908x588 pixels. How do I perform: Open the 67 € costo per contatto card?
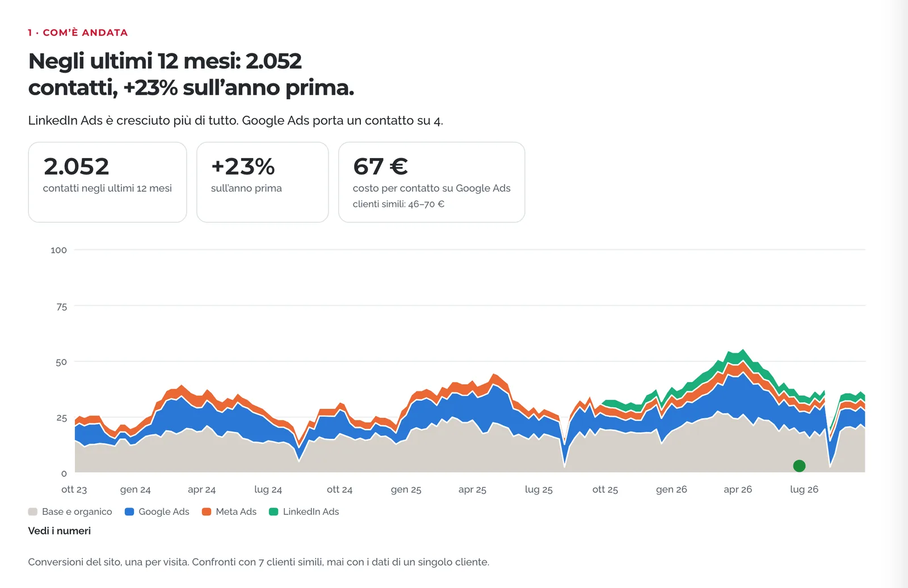[432, 182]
